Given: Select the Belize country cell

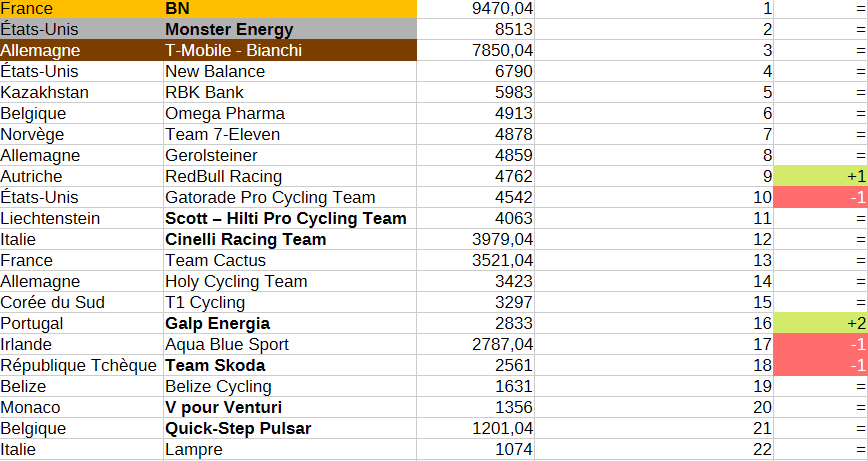Looking at the screenshot, I should pyautogui.click(x=81, y=386).
